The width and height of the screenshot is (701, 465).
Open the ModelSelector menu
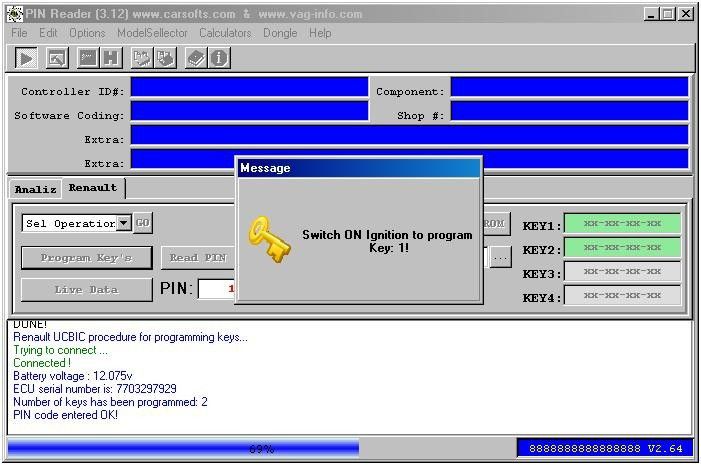point(152,33)
